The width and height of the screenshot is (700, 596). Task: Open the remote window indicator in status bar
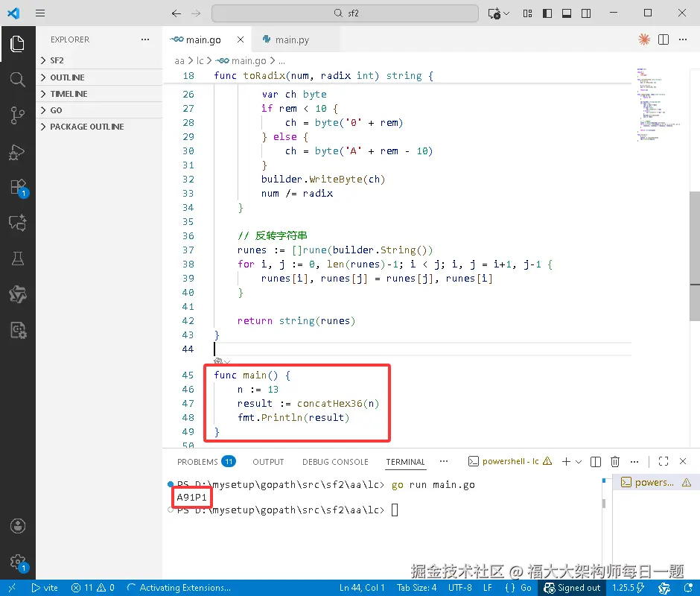(x=12, y=588)
